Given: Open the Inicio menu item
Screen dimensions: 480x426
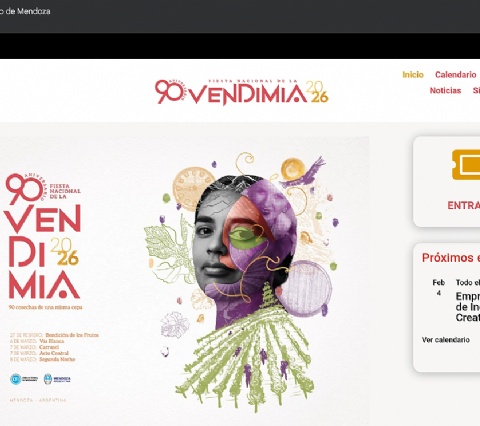Looking at the screenshot, I should click(x=413, y=75).
